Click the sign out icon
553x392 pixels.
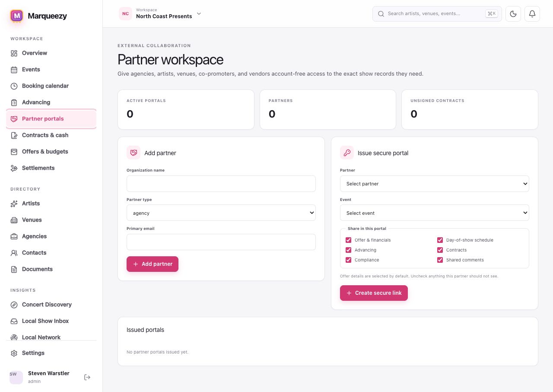point(87,377)
